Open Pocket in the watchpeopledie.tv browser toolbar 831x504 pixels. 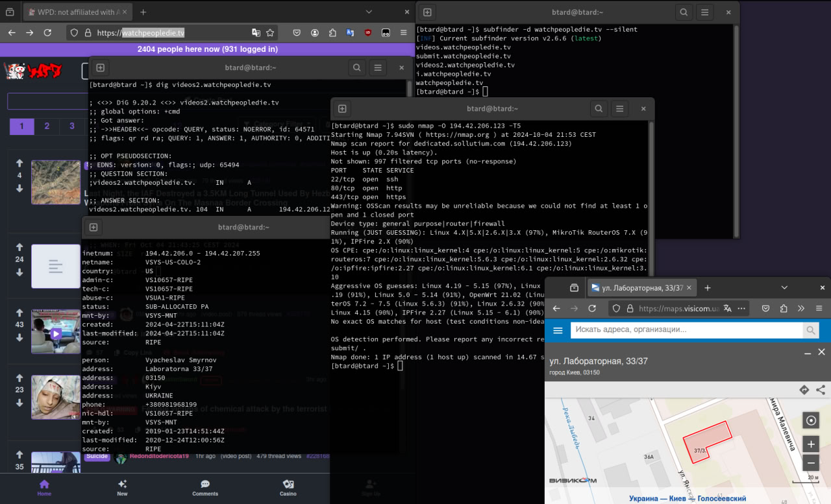click(x=297, y=32)
